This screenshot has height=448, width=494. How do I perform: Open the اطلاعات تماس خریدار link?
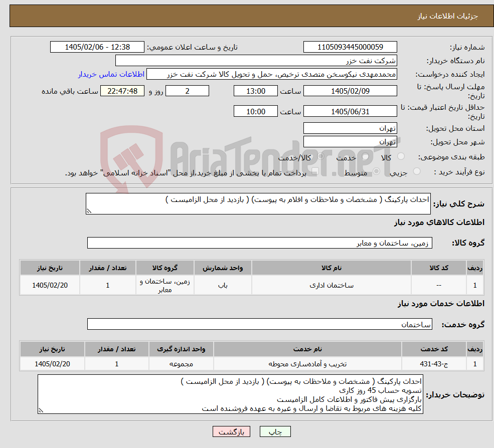pyautogui.click(x=111, y=74)
